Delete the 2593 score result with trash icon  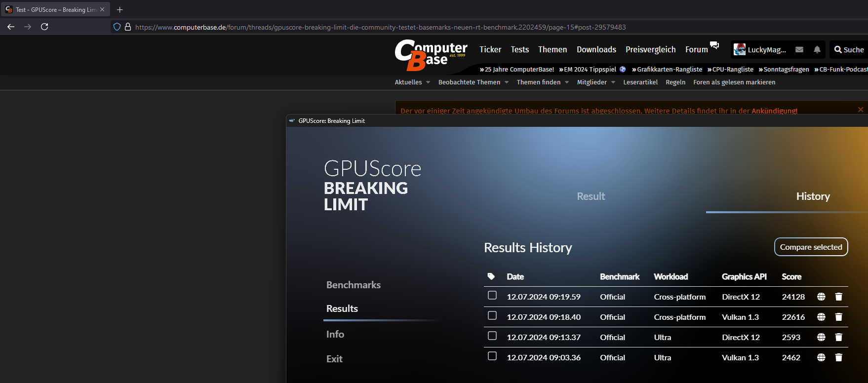click(x=838, y=337)
